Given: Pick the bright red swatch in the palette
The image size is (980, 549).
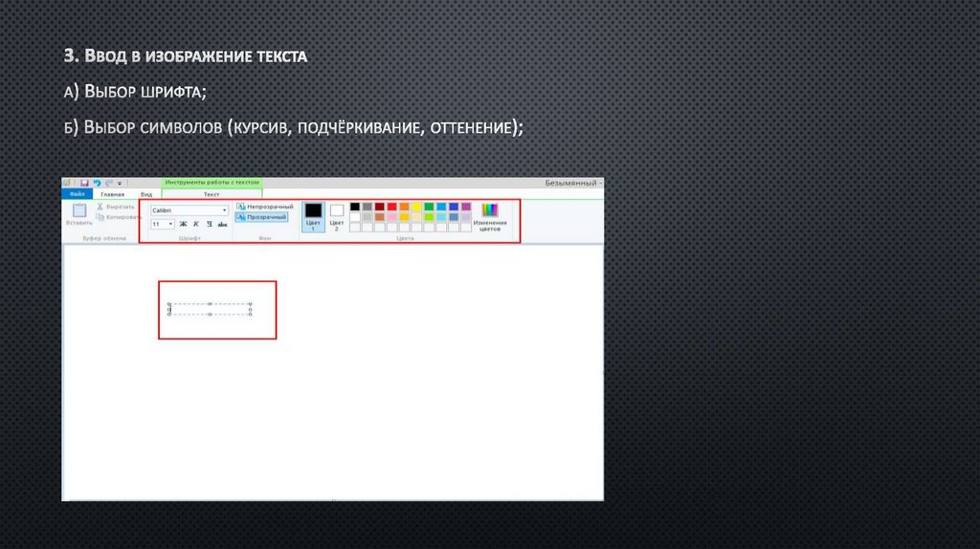Looking at the screenshot, I should [391, 207].
